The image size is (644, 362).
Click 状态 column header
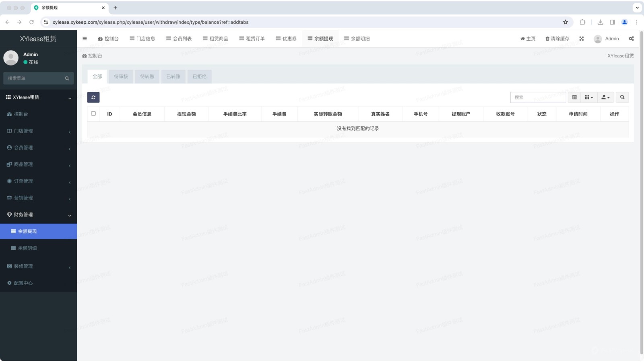(542, 114)
